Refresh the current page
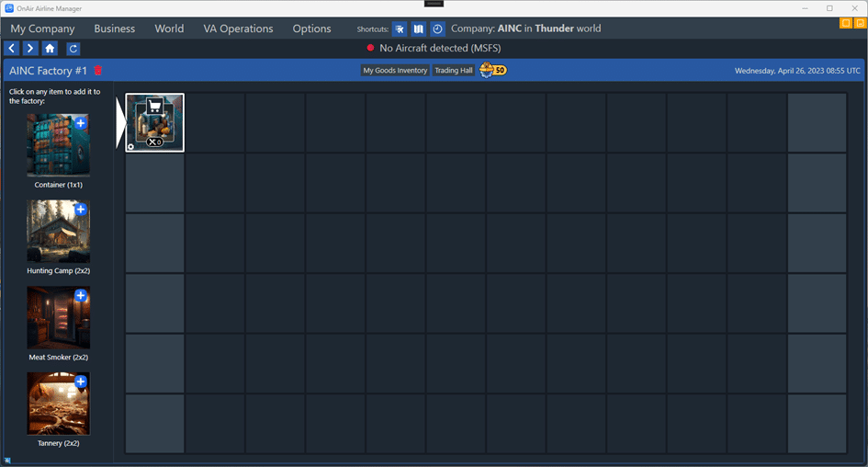Viewport: 868px width, 467px height. [73, 49]
